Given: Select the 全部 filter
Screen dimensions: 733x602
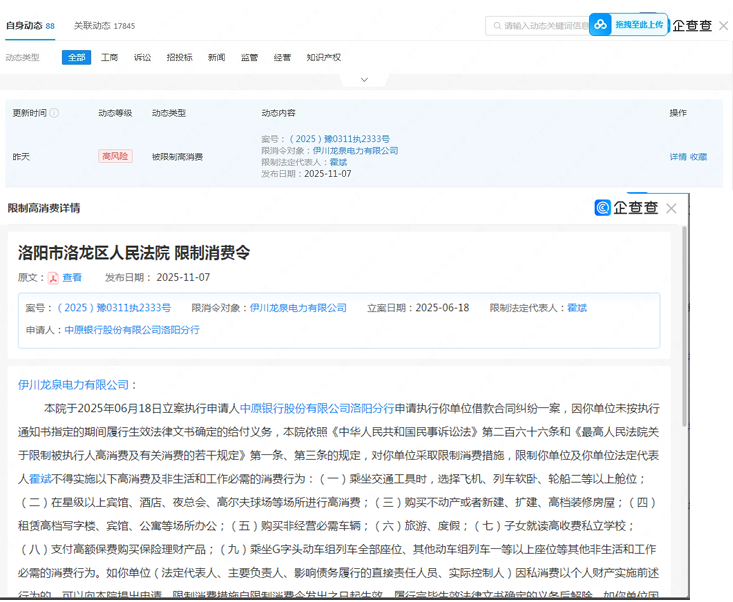Looking at the screenshot, I should (x=76, y=58).
